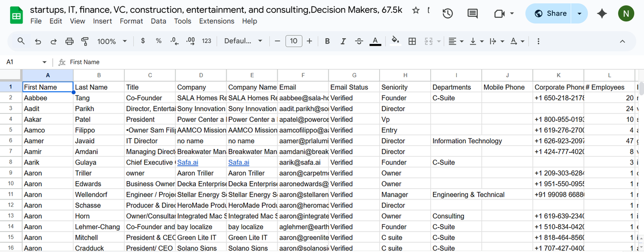Open the File menu

click(x=36, y=21)
